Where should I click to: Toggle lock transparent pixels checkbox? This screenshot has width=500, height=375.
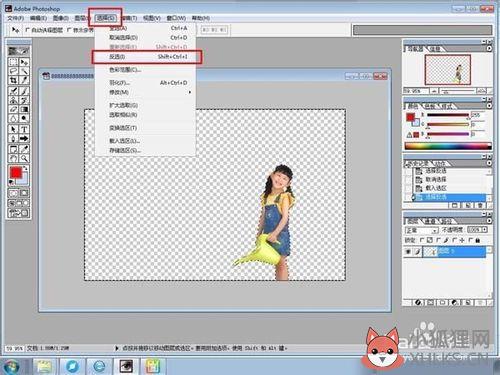pos(422,240)
